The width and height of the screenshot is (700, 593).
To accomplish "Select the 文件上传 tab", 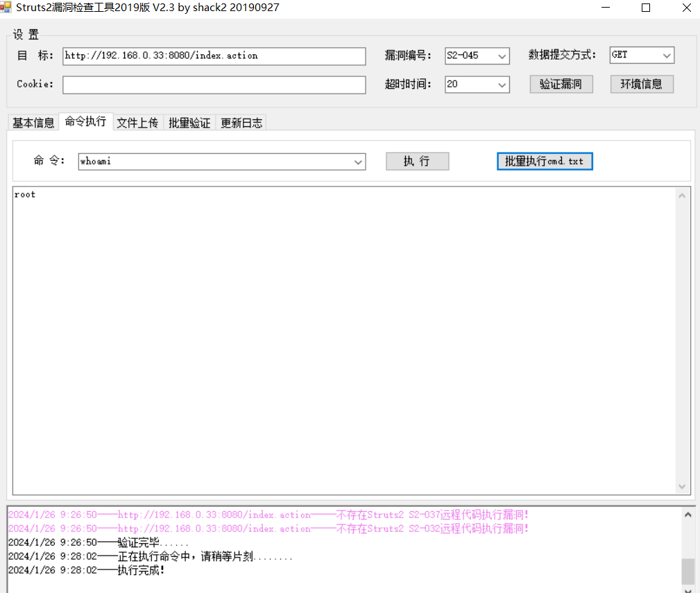I will click(x=137, y=122).
